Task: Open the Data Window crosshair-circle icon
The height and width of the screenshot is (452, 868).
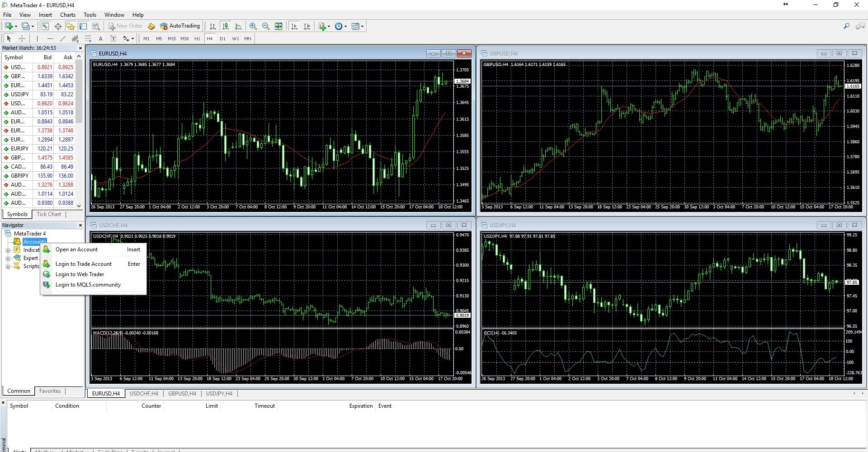Action: (58, 26)
